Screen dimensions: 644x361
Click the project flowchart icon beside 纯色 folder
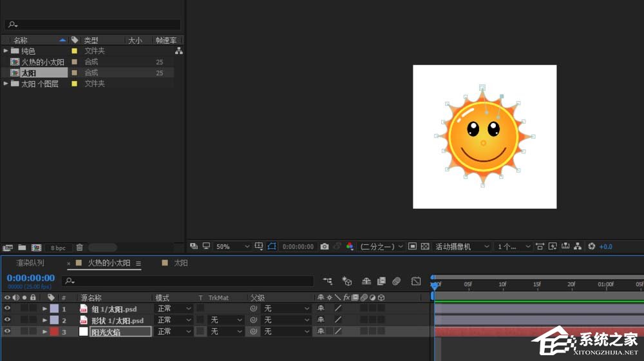(178, 51)
